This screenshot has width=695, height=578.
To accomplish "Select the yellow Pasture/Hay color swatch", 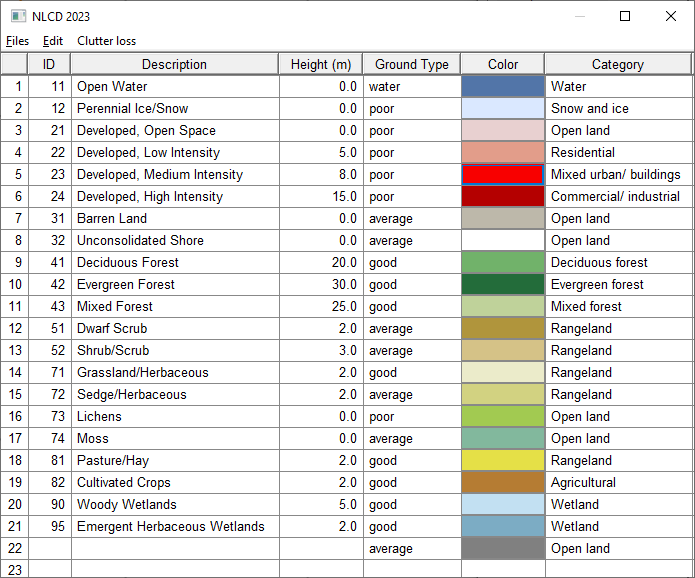I will pos(503,460).
